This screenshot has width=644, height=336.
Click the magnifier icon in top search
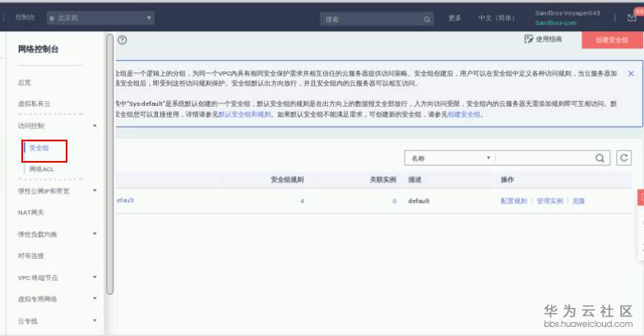point(427,19)
